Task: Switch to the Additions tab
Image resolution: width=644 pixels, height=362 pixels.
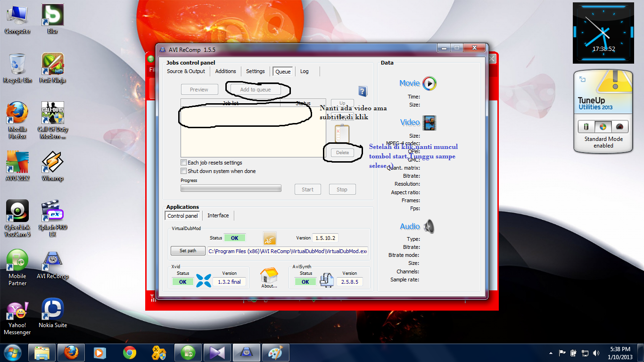Action: click(225, 71)
